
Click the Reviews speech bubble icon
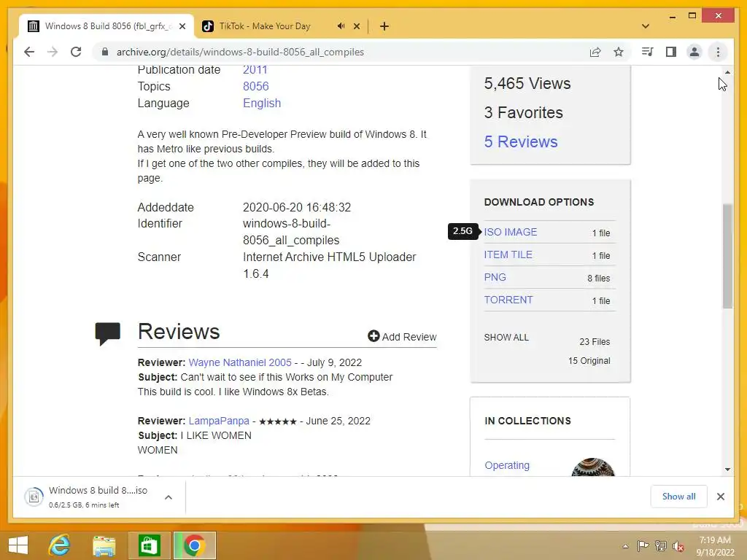coord(108,333)
